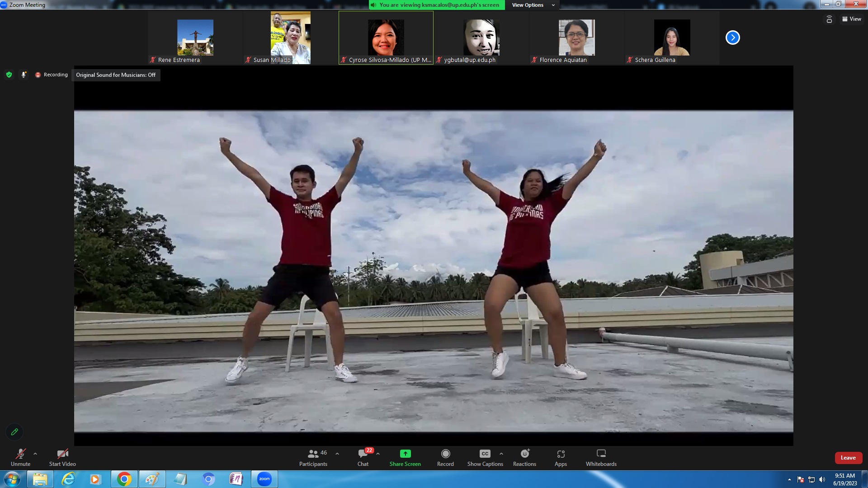Image resolution: width=868 pixels, height=488 pixels.
Task: Switch layout using the View button
Action: 852,19
